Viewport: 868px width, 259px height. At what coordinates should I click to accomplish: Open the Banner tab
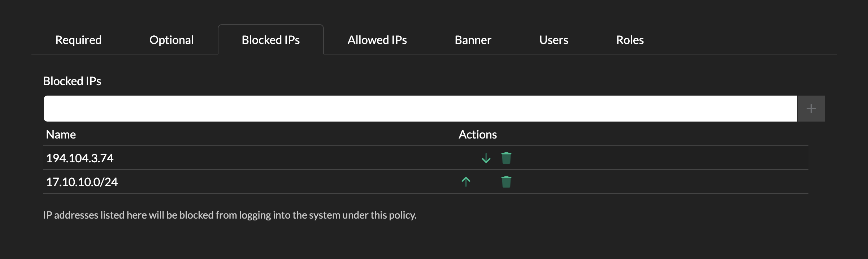(x=473, y=40)
